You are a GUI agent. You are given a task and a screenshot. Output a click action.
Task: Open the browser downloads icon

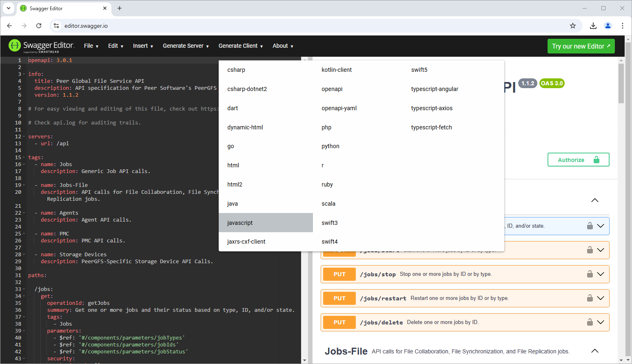(x=593, y=26)
